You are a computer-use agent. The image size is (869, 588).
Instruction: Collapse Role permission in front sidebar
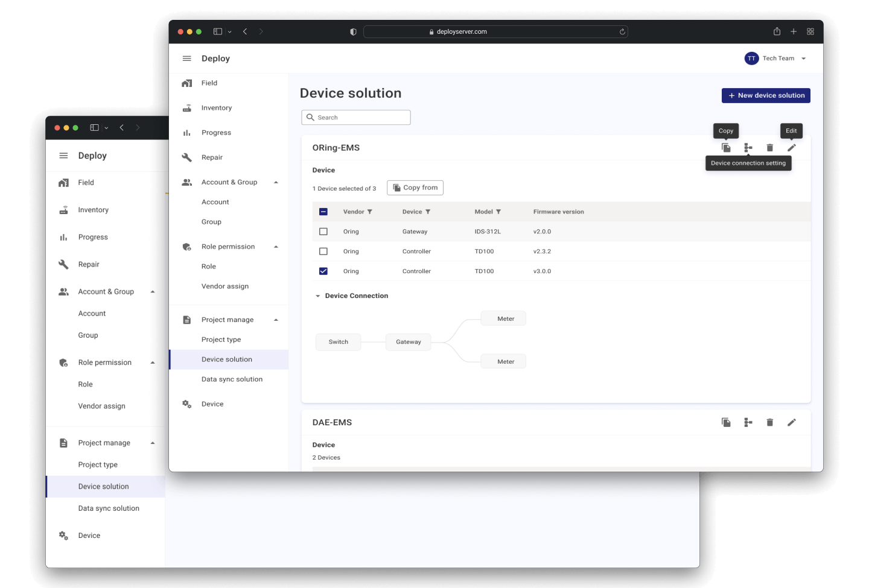(x=276, y=247)
